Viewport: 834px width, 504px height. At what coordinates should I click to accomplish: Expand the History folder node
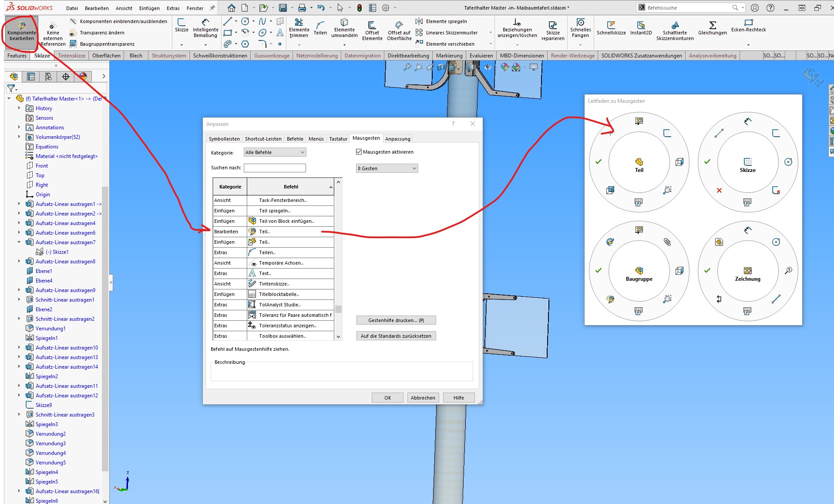[x=19, y=108]
